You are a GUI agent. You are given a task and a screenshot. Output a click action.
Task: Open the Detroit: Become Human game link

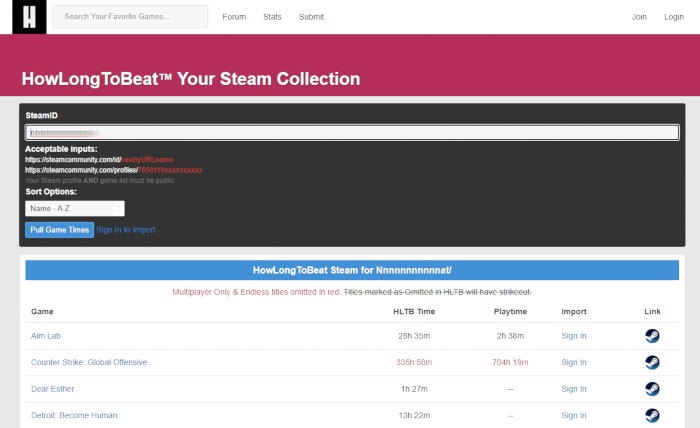click(x=74, y=415)
